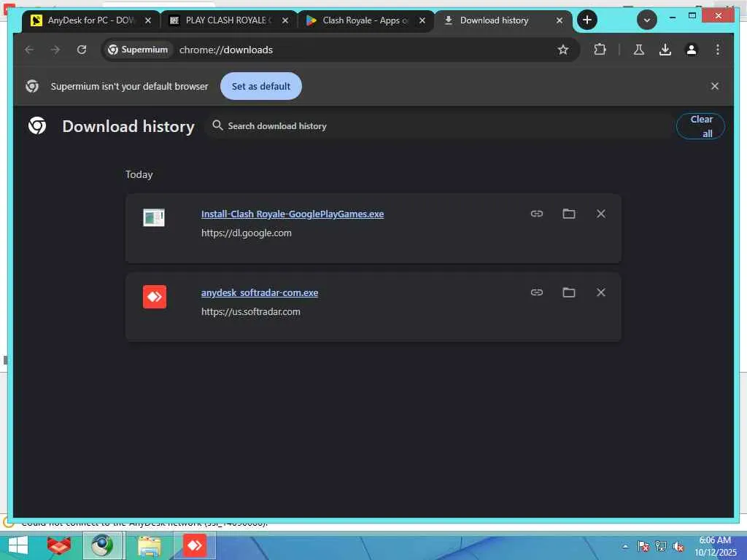Open the profile avatar menu
The width and height of the screenshot is (747, 560).
point(692,50)
